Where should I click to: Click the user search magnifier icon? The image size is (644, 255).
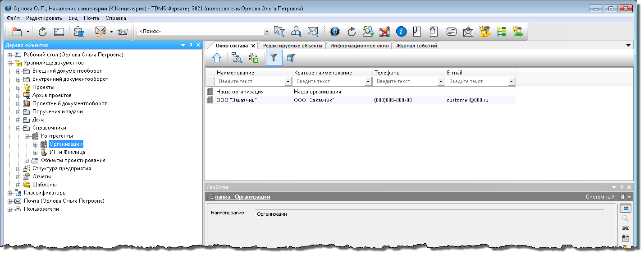point(296,32)
